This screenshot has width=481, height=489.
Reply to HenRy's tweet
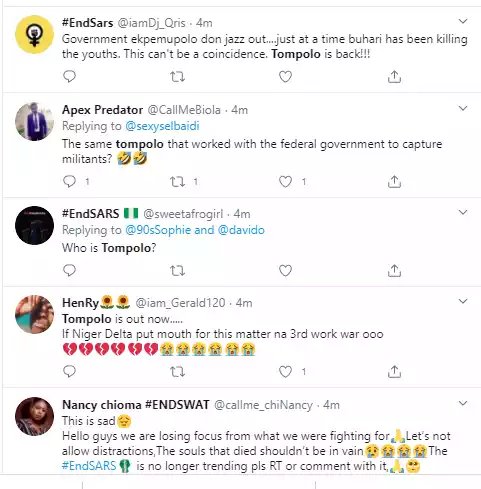click(x=69, y=371)
